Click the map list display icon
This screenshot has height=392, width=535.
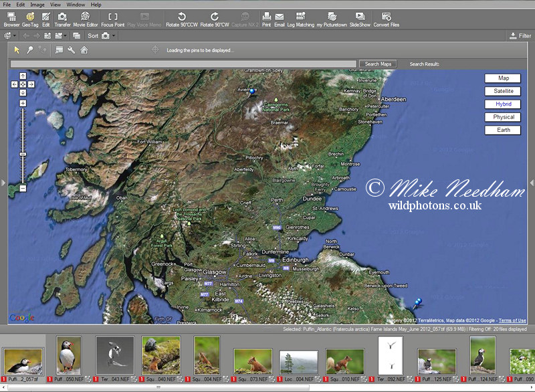(x=59, y=50)
